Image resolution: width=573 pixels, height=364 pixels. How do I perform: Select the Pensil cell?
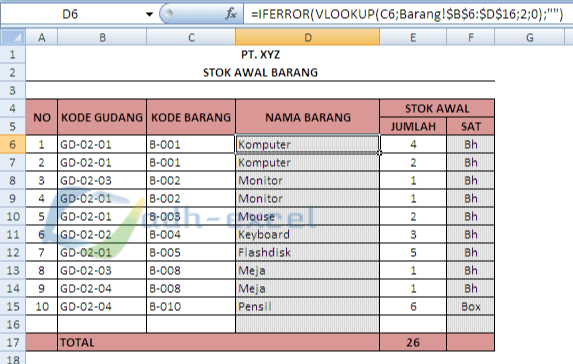[x=308, y=306]
